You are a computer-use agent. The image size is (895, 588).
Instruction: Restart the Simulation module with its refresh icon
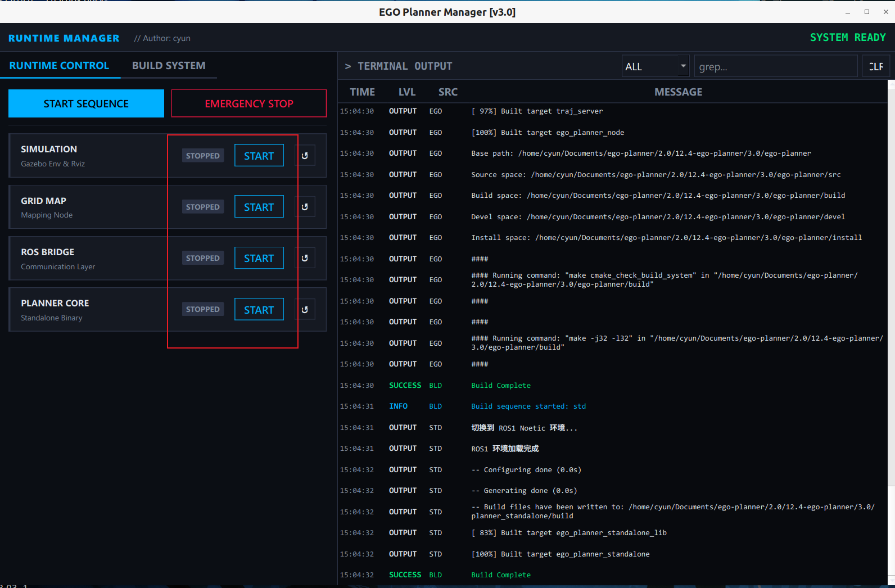305,156
